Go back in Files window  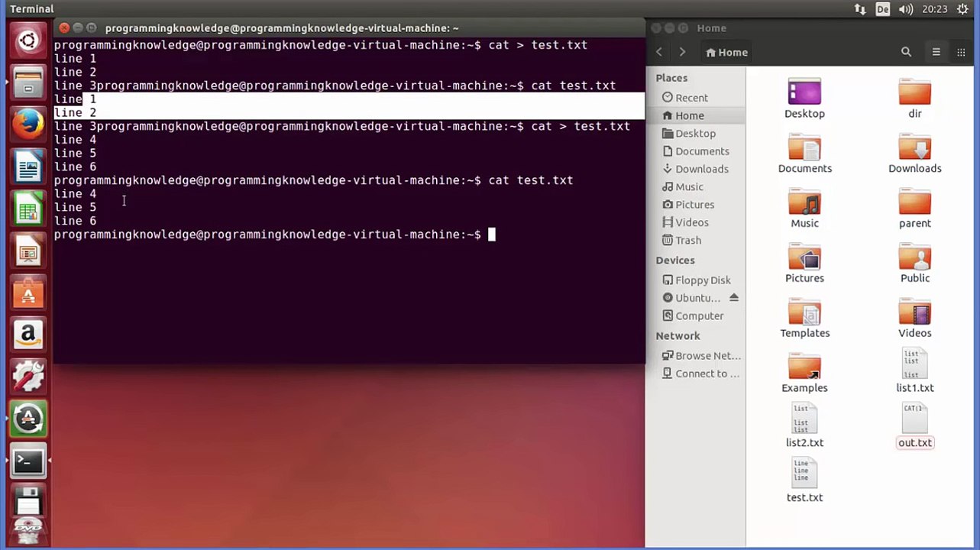[x=659, y=52]
